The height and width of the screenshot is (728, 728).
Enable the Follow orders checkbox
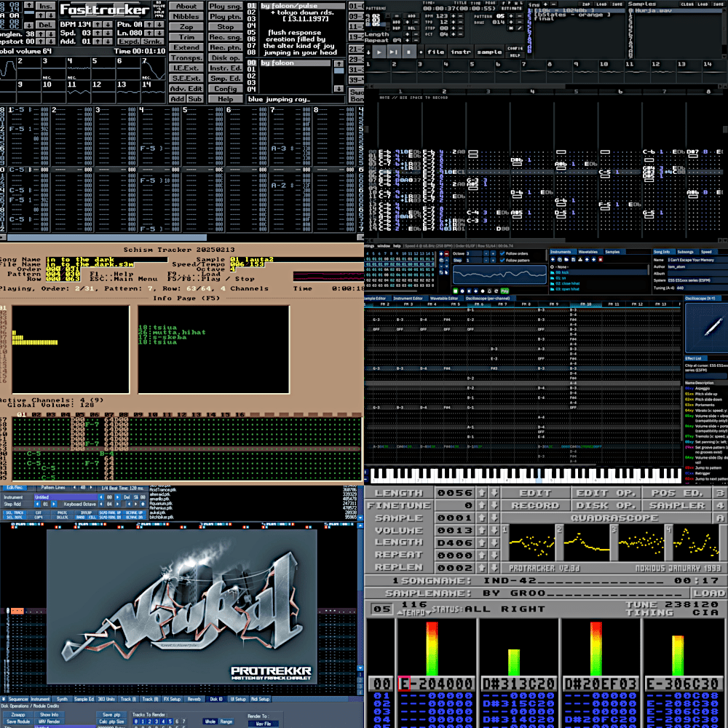502,253
